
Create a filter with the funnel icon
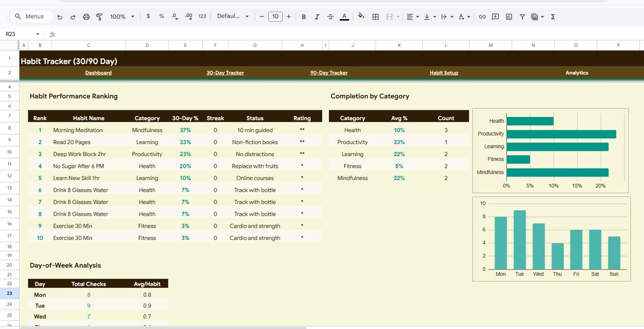tap(522, 17)
